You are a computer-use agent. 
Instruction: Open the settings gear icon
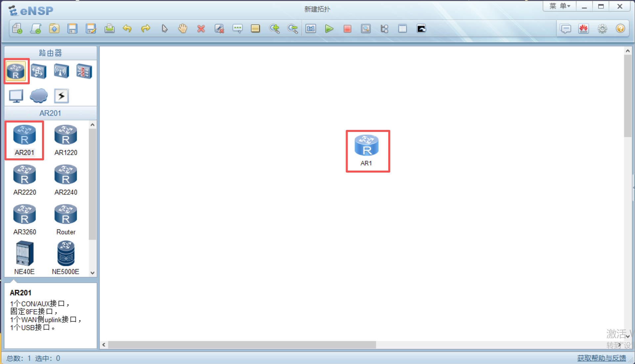point(602,29)
